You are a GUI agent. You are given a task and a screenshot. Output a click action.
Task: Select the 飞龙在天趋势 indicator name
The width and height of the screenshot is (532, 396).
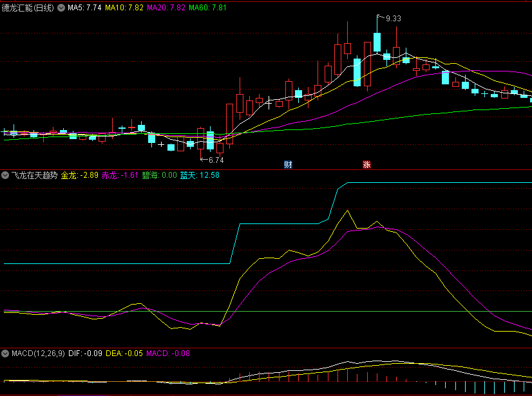coord(35,175)
